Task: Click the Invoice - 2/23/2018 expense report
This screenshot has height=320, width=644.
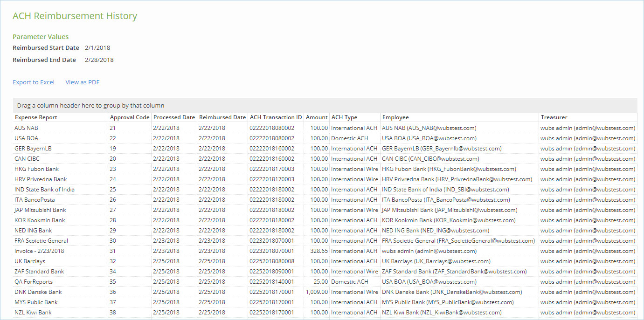Action: [39, 251]
